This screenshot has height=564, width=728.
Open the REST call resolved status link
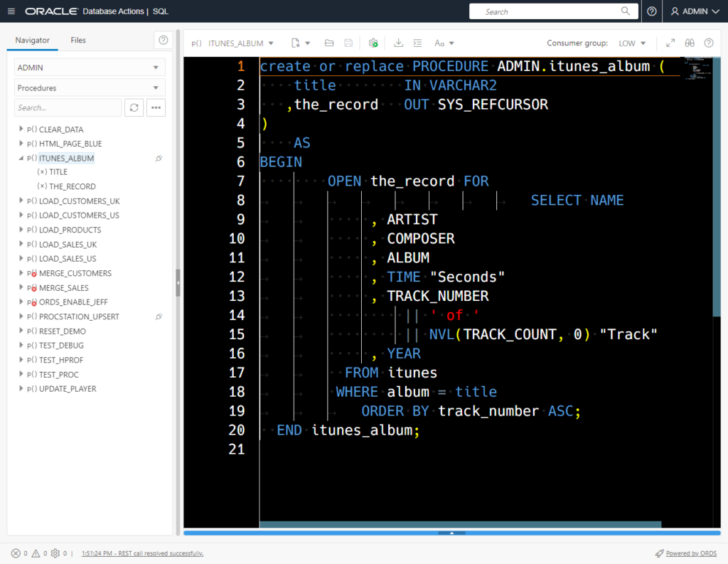(x=142, y=553)
